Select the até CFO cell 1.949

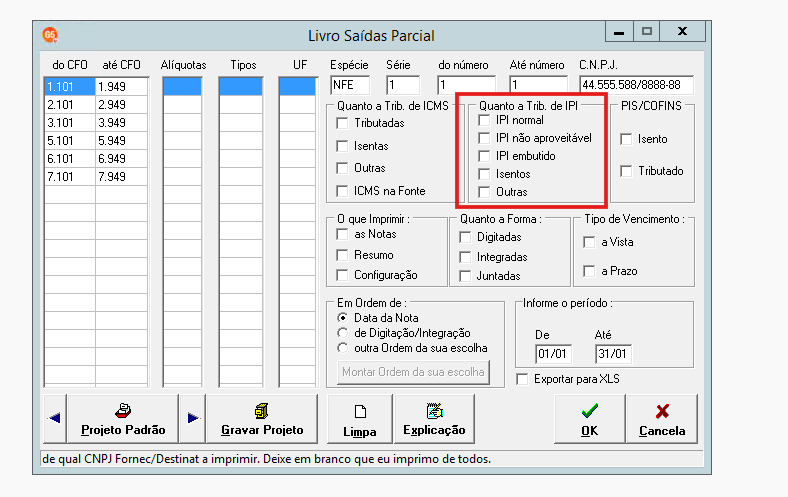(122, 86)
